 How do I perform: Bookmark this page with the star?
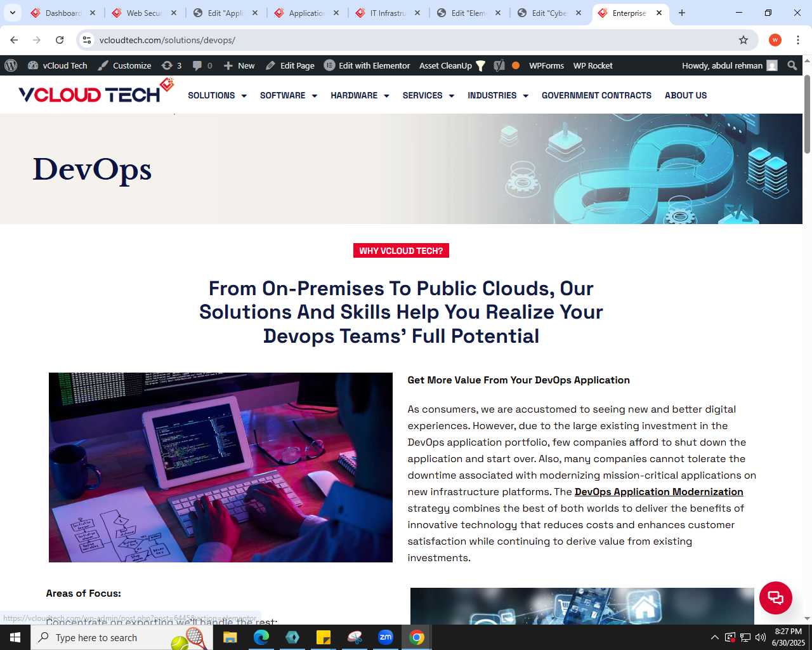point(743,40)
